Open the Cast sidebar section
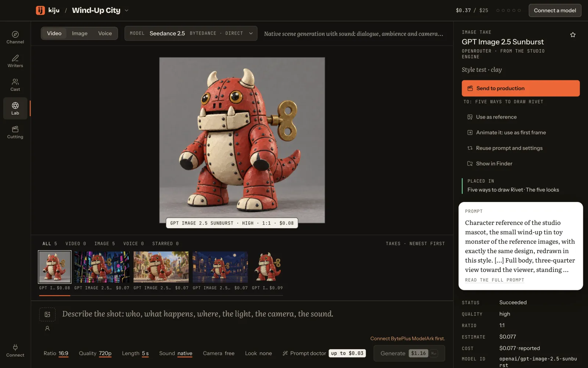This screenshot has width=588, height=368. (x=15, y=85)
